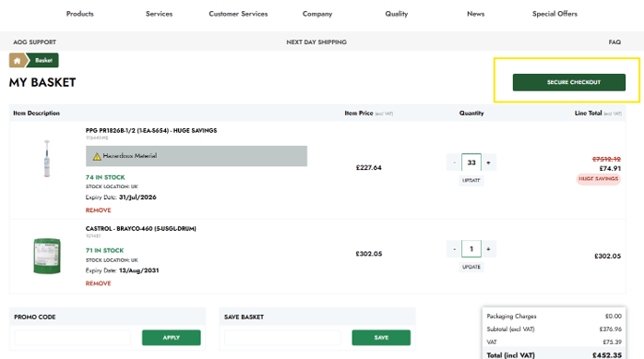Open the Special Offers menu
The width and height of the screenshot is (644, 359).
coord(555,14)
